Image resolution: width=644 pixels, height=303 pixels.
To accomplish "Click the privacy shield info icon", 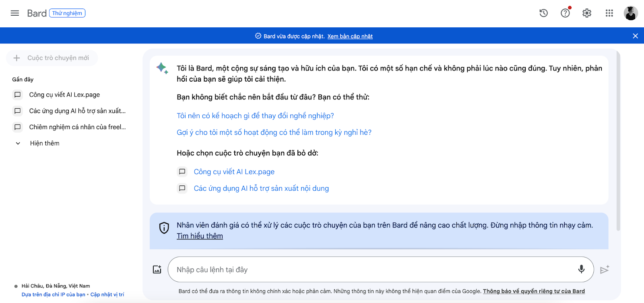I will click(x=164, y=228).
